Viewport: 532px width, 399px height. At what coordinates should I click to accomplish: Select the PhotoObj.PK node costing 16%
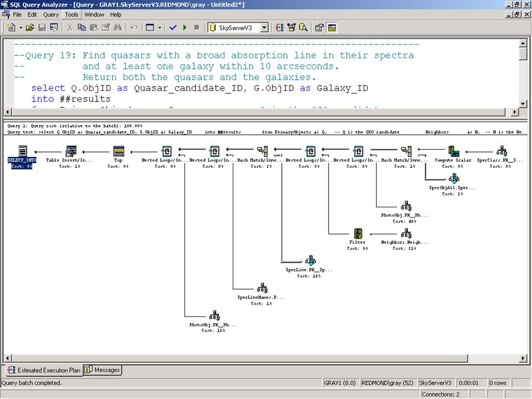(x=213, y=321)
